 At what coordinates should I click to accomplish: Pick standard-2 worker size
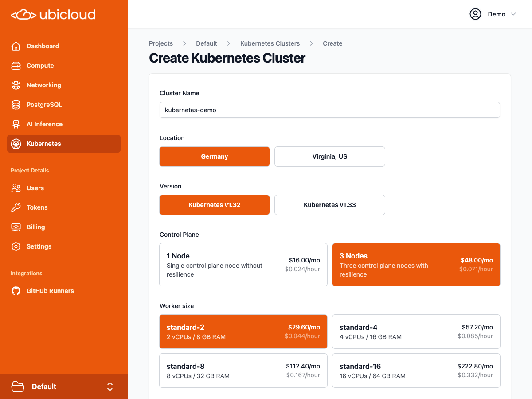click(x=243, y=332)
